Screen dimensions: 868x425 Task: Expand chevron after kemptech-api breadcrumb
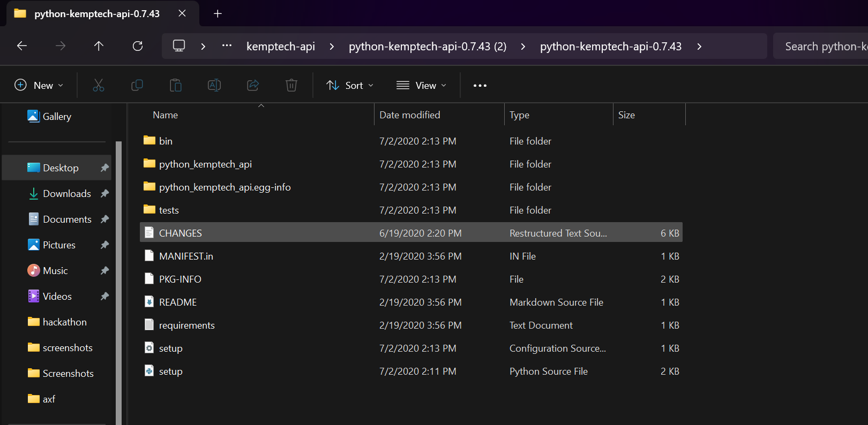tap(332, 47)
